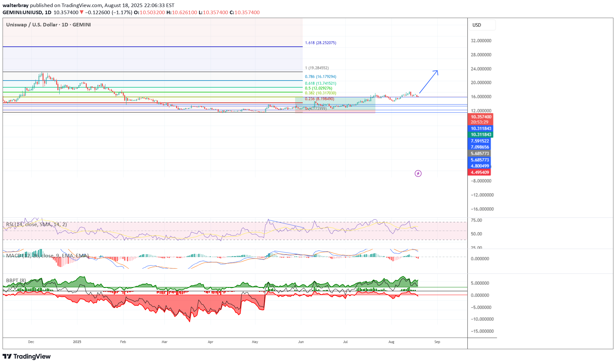Click the red 10.357400 current price tag
This screenshot has height=364, width=616.
[x=480, y=120]
